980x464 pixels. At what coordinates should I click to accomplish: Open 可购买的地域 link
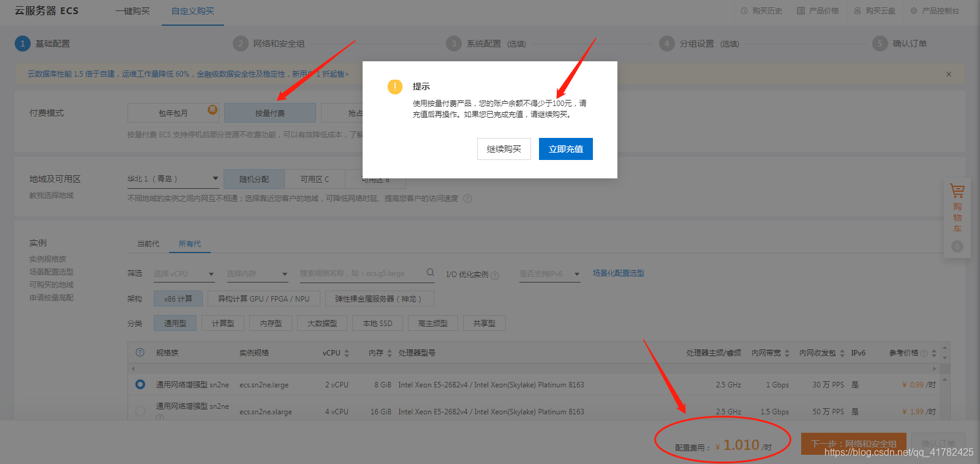click(x=51, y=285)
